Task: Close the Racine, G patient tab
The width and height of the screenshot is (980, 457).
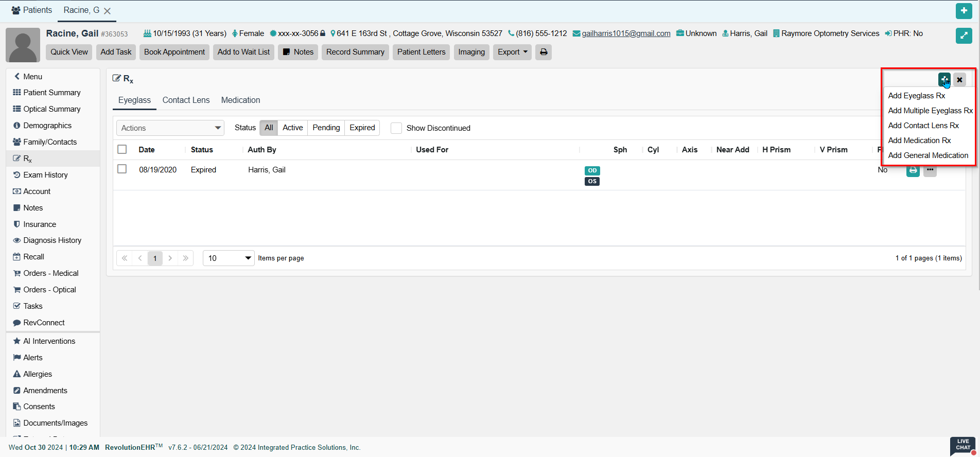Action: click(107, 11)
